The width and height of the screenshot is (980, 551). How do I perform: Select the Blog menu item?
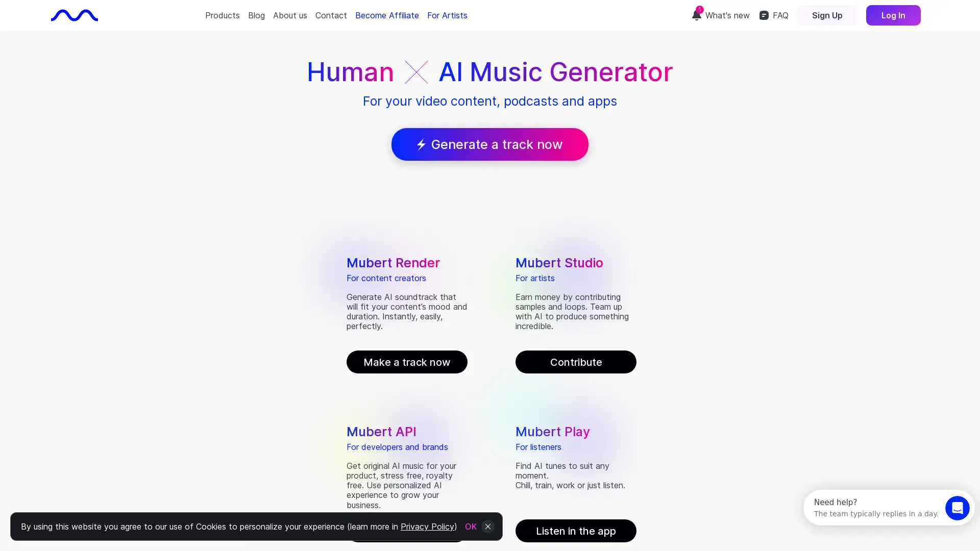(x=256, y=15)
